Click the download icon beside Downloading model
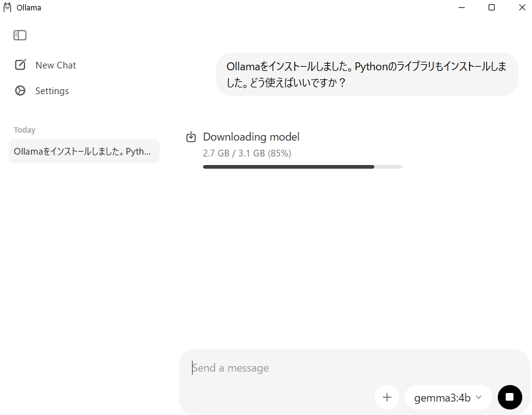The width and height of the screenshot is (532, 415). click(191, 137)
